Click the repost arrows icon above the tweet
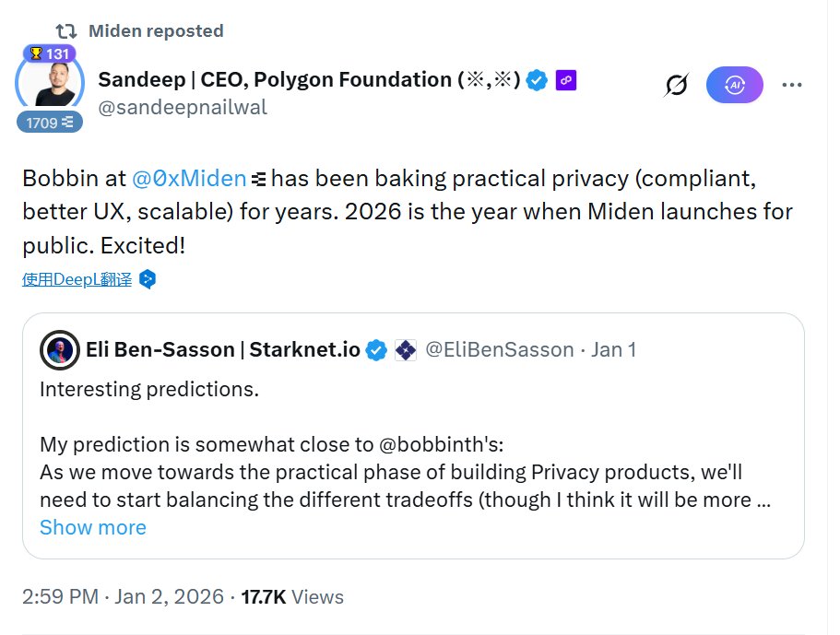The image size is (840, 635). [x=65, y=30]
